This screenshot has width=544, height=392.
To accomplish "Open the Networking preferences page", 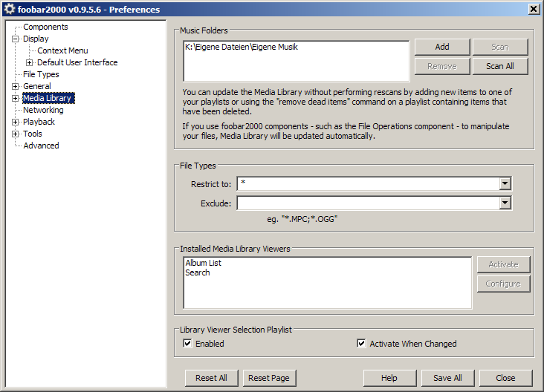I will (43, 110).
